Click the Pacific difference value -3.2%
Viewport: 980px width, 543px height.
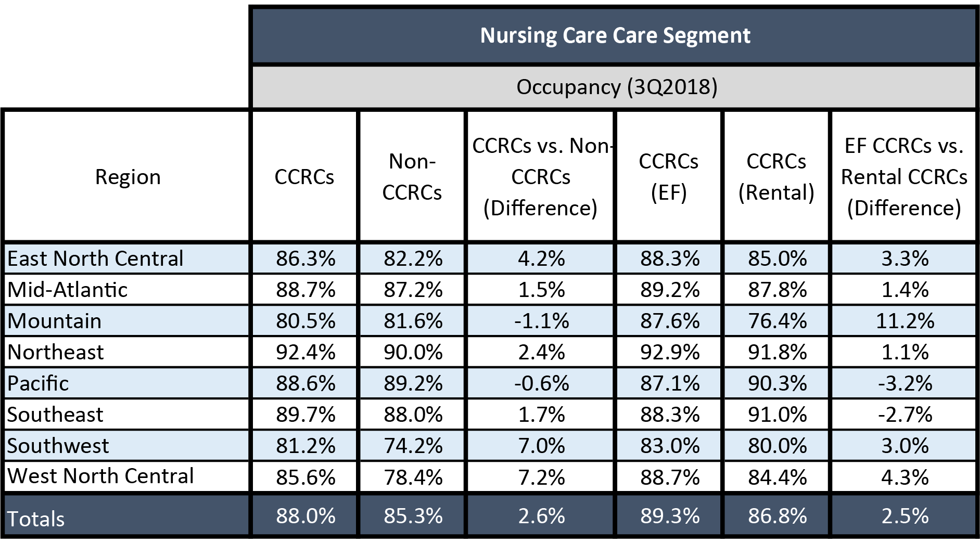pyautogui.click(x=904, y=383)
